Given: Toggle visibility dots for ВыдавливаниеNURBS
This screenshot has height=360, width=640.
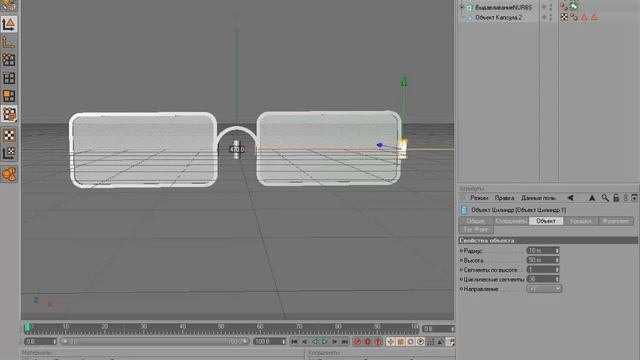Looking at the screenshot, I should point(551,7).
